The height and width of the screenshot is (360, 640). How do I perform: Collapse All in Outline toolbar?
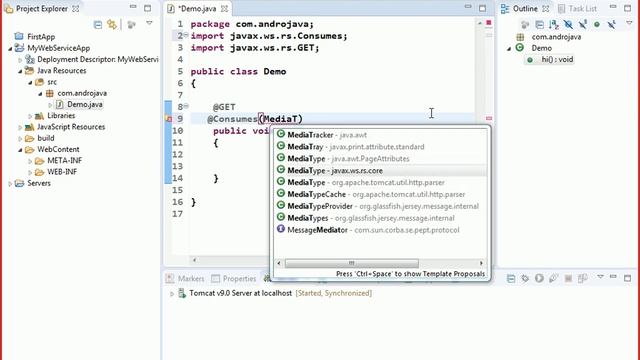pos(540,24)
